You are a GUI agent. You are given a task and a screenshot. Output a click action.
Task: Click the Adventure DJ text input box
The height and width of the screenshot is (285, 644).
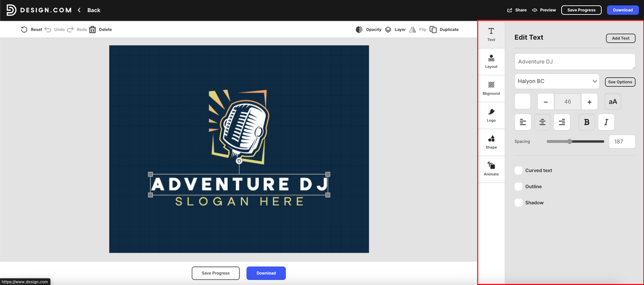click(x=575, y=61)
